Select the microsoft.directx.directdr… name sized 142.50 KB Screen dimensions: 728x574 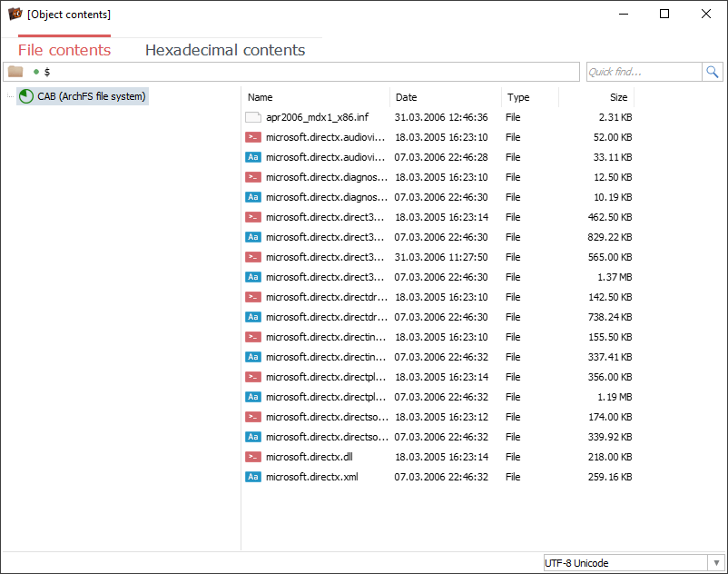point(327,297)
